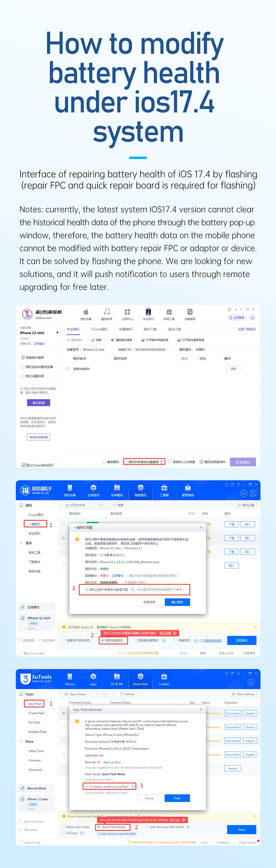Toggle Fix battery health during Flash checkbox
The image size is (276, 868).
click(87, 786)
